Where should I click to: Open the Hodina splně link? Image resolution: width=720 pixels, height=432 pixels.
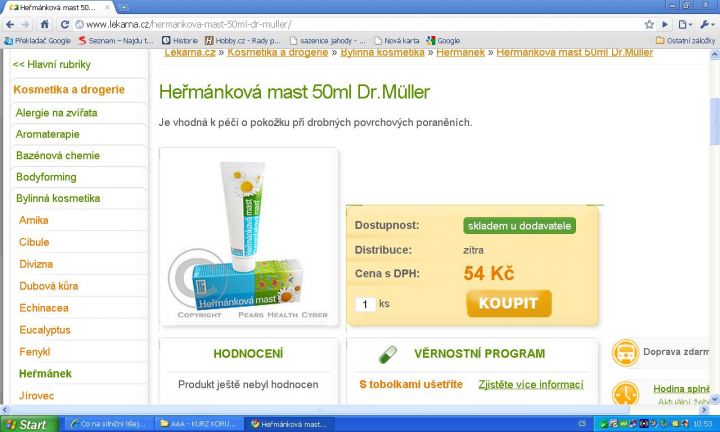tap(681, 389)
